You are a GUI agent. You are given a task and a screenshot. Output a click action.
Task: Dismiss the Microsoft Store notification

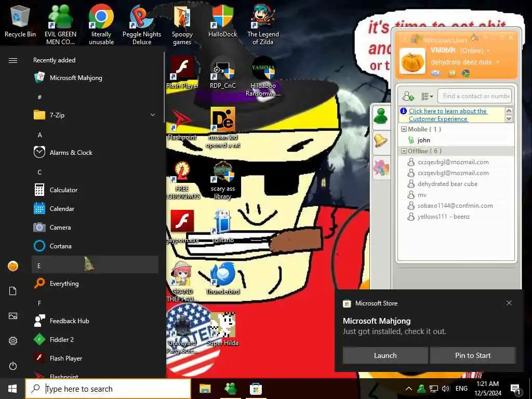509,303
